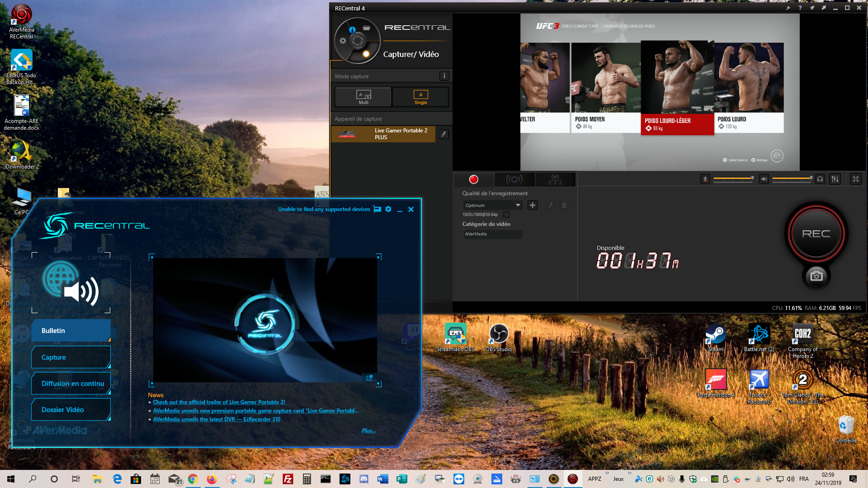Open the AVerMedia video category field
This screenshot has width=868, height=488.
(492, 234)
